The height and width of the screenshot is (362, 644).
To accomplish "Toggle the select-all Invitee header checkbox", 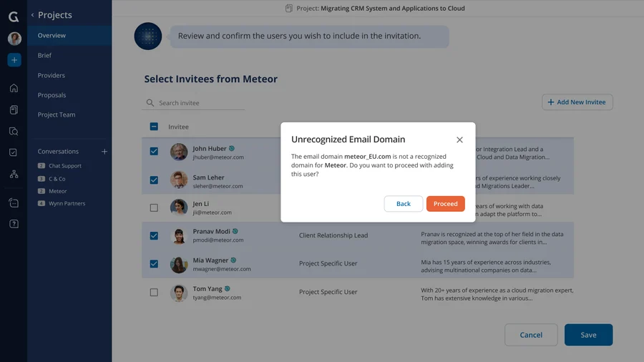I will pyautogui.click(x=154, y=127).
